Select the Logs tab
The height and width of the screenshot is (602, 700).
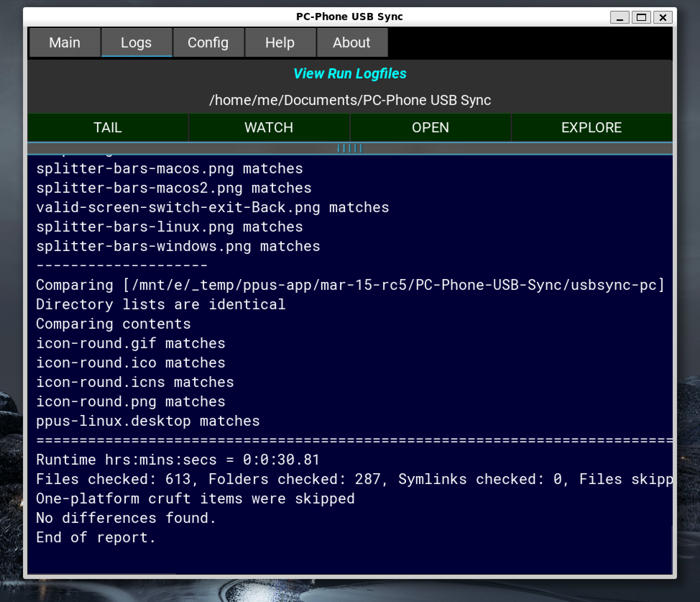click(137, 43)
